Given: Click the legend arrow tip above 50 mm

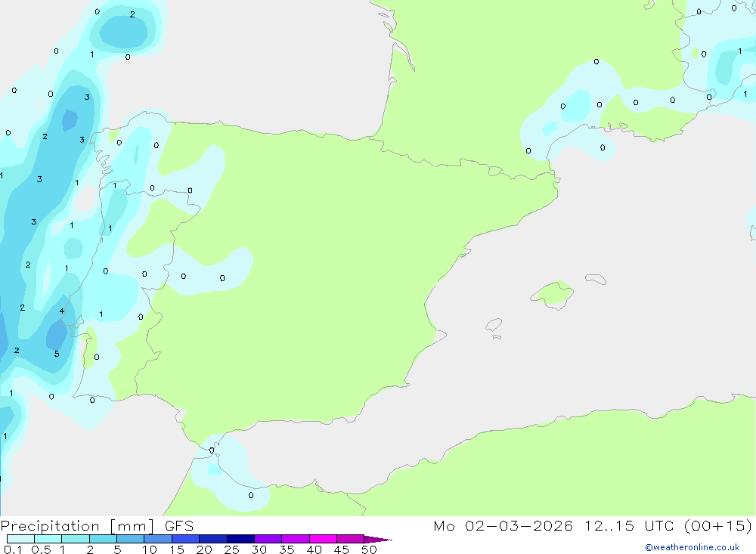Looking at the screenshot, I should [x=378, y=540].
